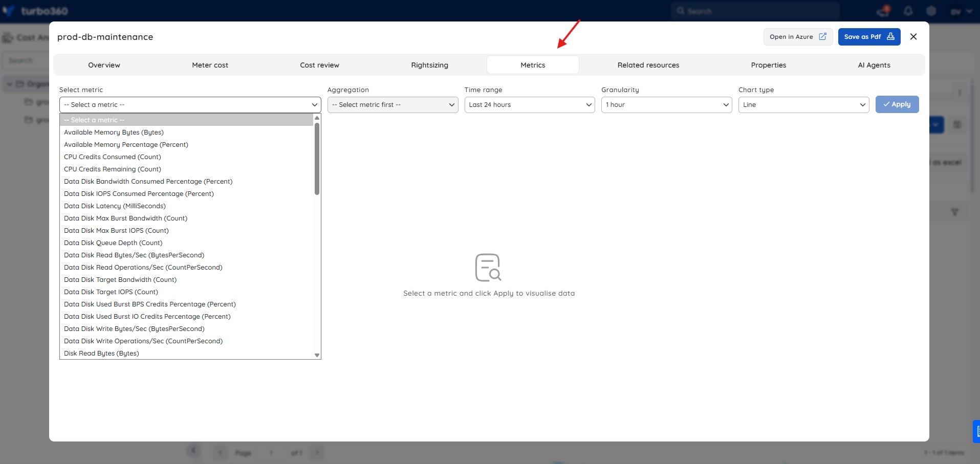Switch to the Overview tab
The image size is (980, 464).
pos(104,65)
